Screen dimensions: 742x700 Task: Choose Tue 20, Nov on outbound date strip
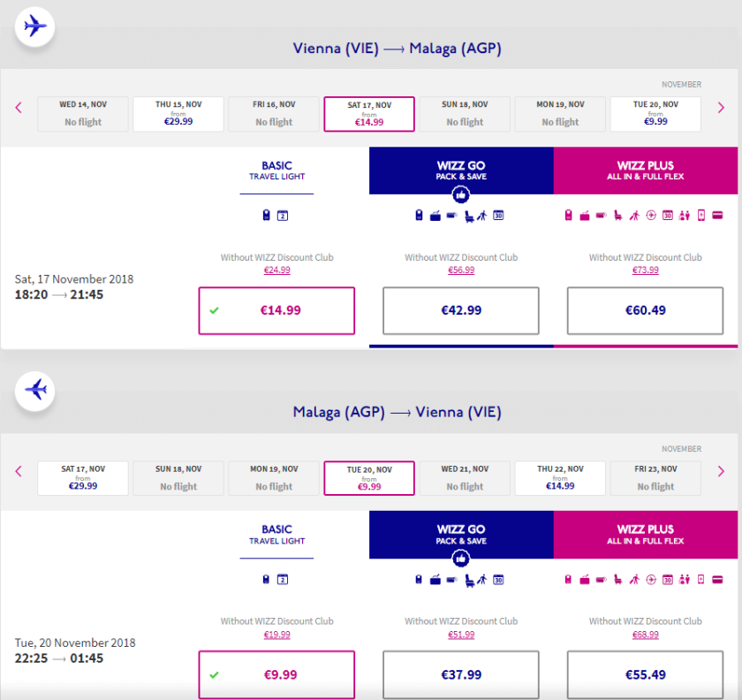tap(655, 114)
